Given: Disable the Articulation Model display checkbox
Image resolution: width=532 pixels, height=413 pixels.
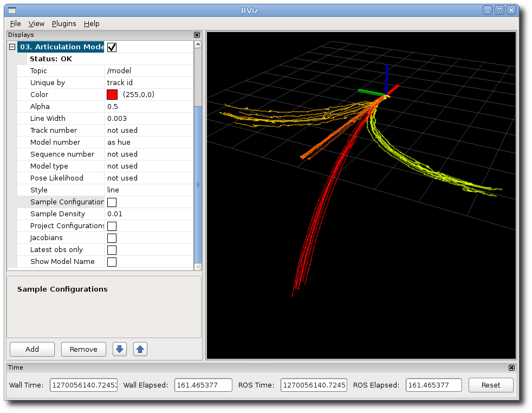Looking at the screenshot, I should pos(112,47).
